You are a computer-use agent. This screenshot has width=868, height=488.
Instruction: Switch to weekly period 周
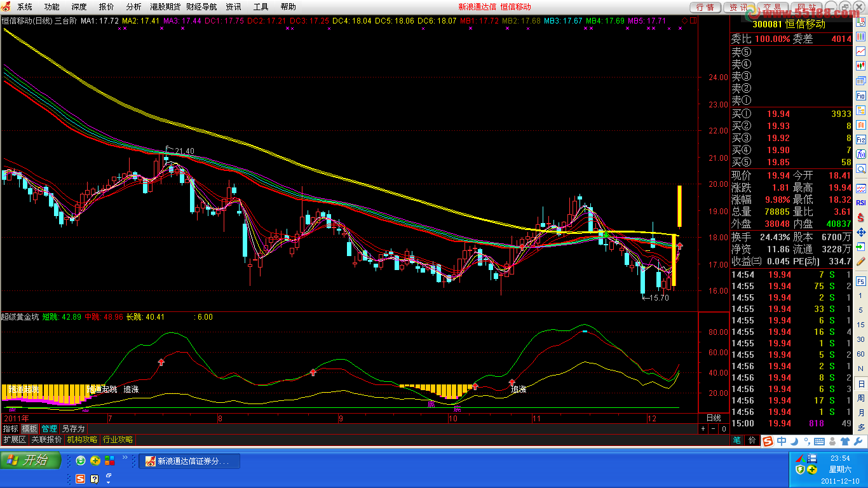pyautogui.click(x=861, y=398)
